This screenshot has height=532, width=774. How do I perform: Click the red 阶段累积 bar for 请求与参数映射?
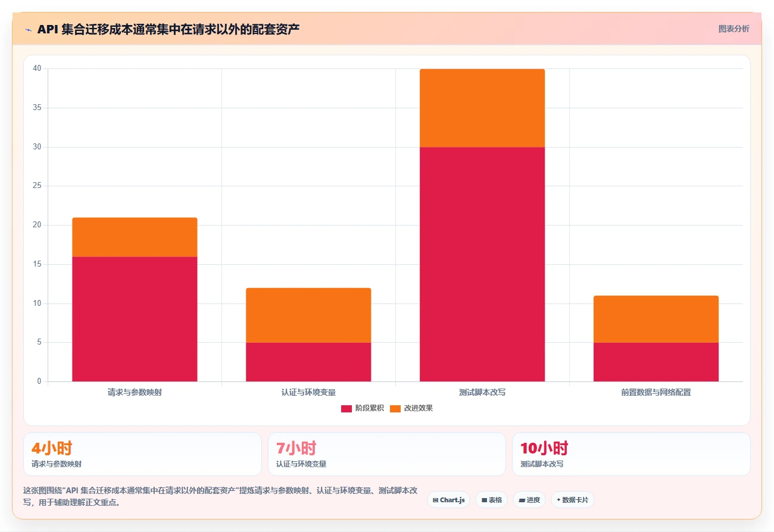click(x=135, y=319)
